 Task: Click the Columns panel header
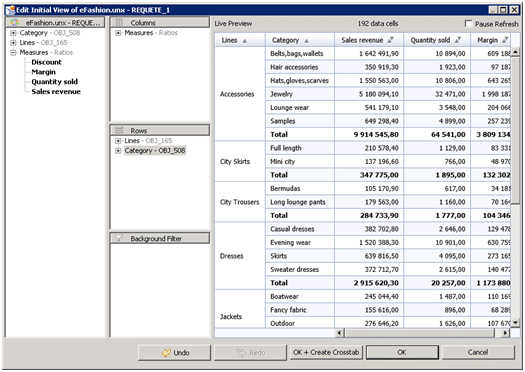(x=159, y=22)
